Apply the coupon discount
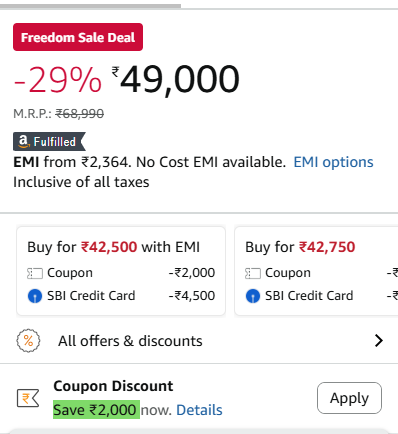Viewport: 398px width, 434px height. 349,398
